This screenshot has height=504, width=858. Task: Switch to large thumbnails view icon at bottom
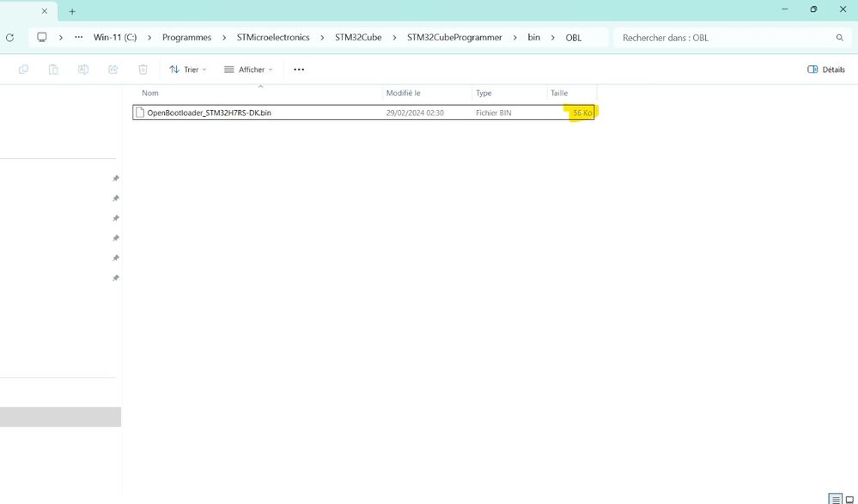coord(849,499)
